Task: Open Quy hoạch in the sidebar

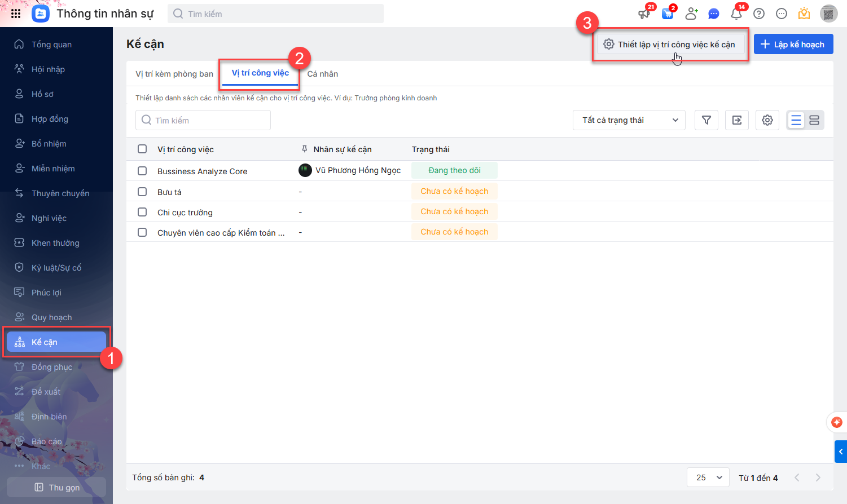Action: 56,317
